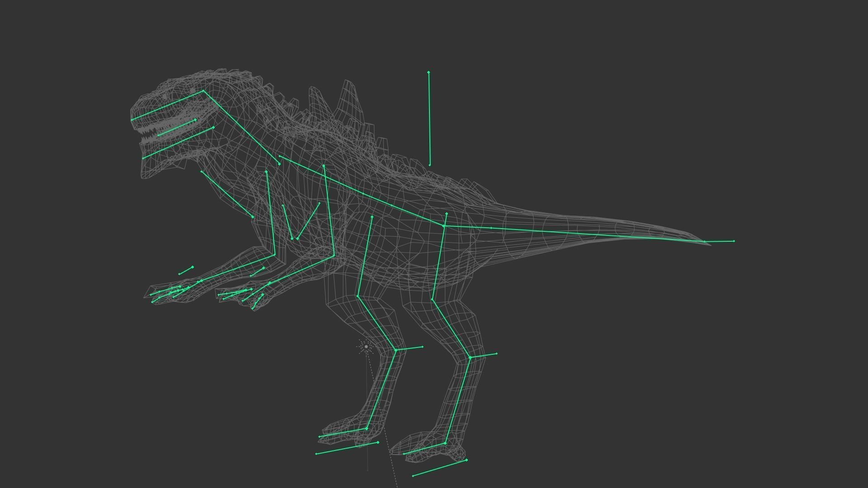The height and width of the screenshot is (488, 868).
Task: Select the knee pole bone of the rear leg
Action: [x=484, y=356]
